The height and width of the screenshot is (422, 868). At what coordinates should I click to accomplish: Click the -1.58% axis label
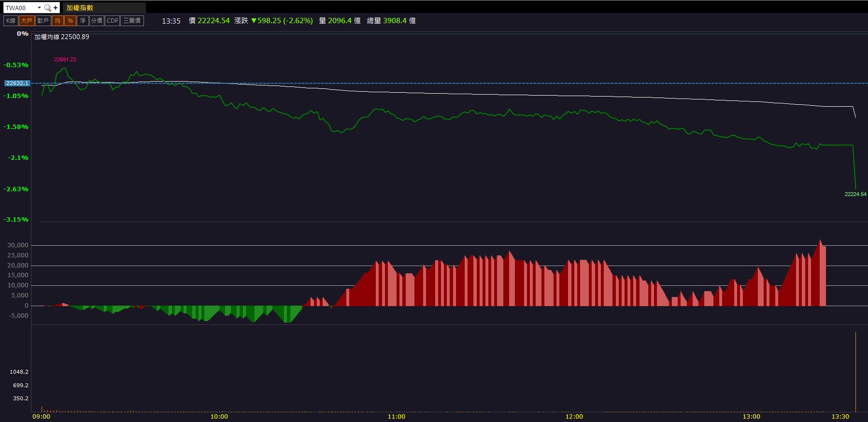pos(16,127)
